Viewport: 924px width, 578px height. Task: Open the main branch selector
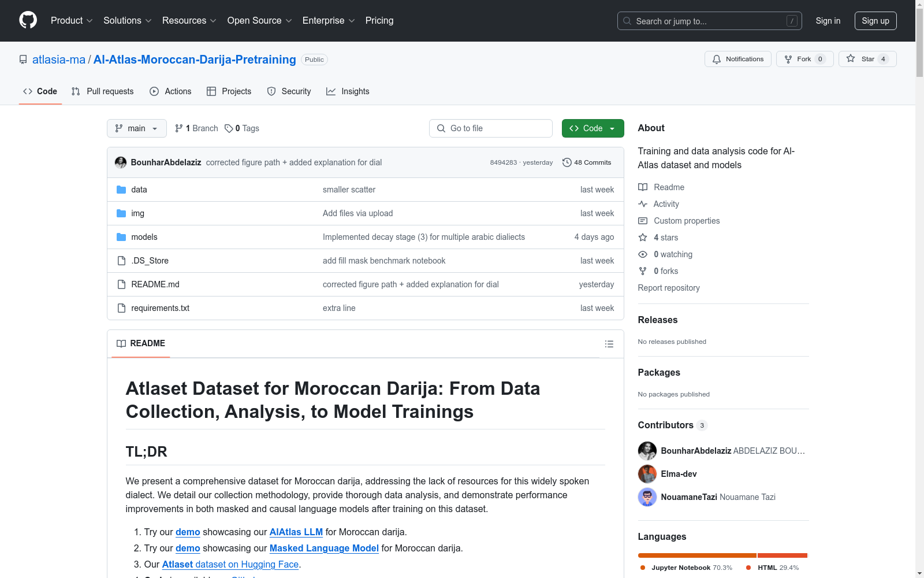(x=137, y=128)
